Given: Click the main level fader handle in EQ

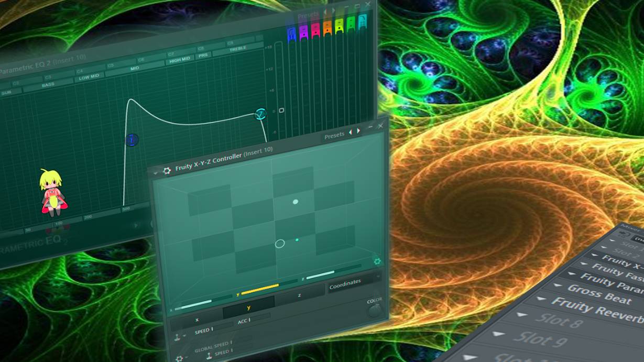Looking at the screenshot, I should tap(281, 111).
